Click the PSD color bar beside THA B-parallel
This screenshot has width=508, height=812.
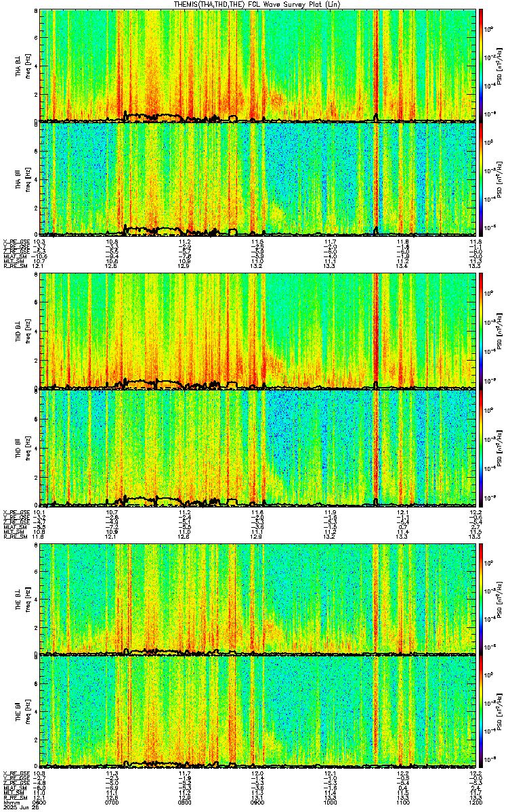[482, 179]
